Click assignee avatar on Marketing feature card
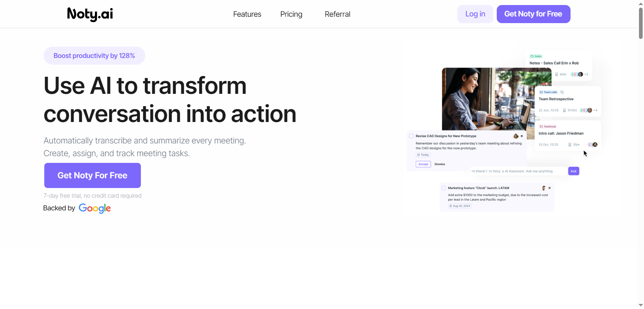 click(544, 188)
